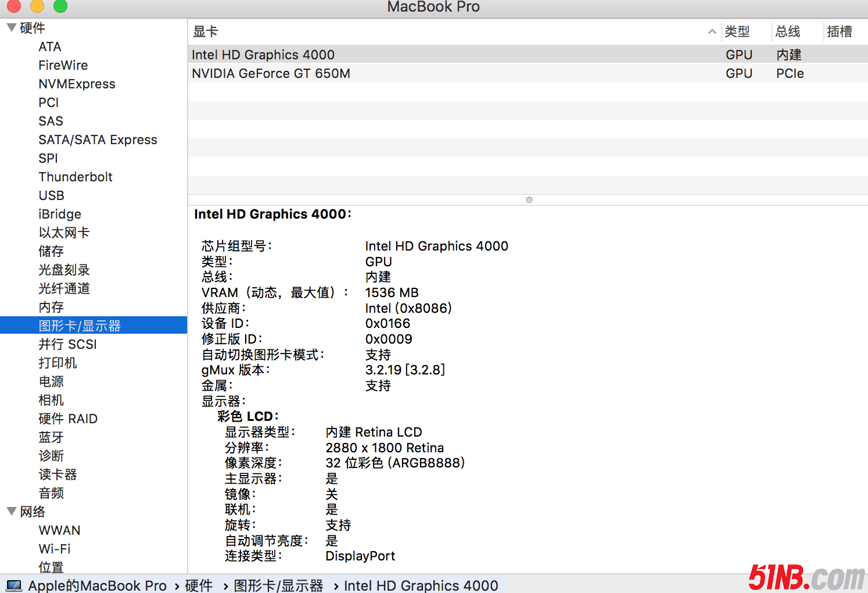This screenshot has height=593, width=868.
Task: Select the Intel HD Graphics 4000 row
Action: 263,55
